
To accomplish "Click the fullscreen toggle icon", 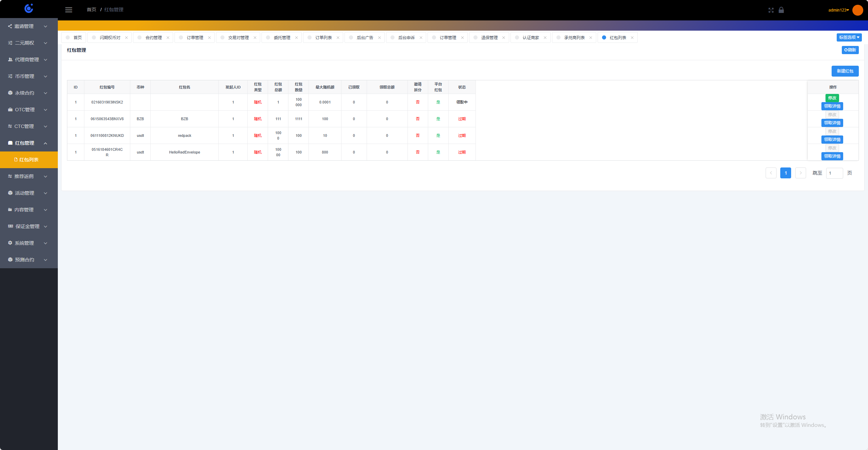I will (x=771, y=10).
